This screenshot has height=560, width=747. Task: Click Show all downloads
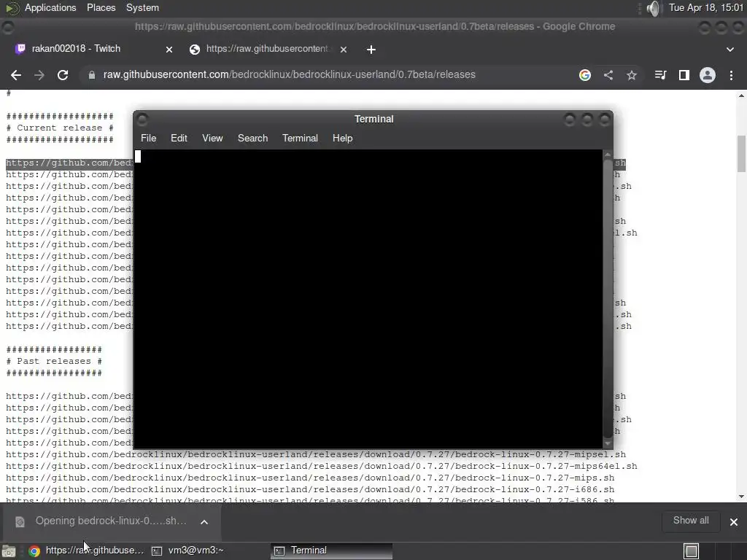click(691, 521)
